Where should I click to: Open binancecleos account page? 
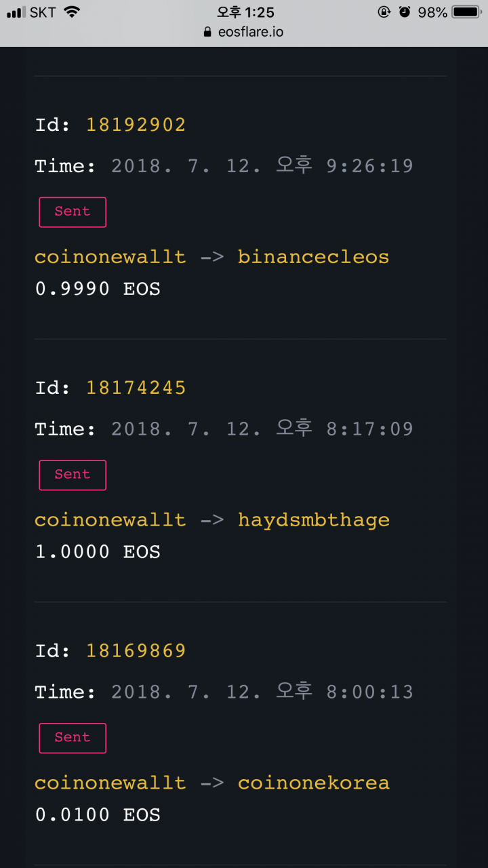[313, 257]
